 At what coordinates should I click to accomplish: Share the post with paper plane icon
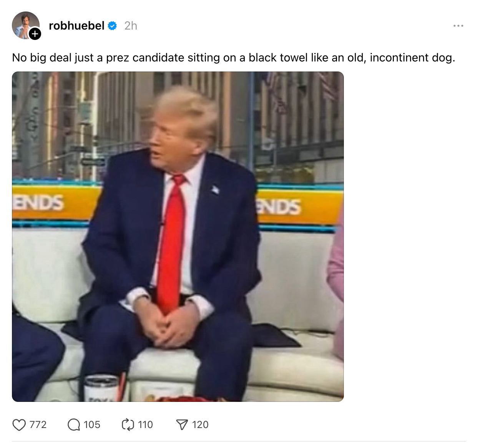click(182, 425)
